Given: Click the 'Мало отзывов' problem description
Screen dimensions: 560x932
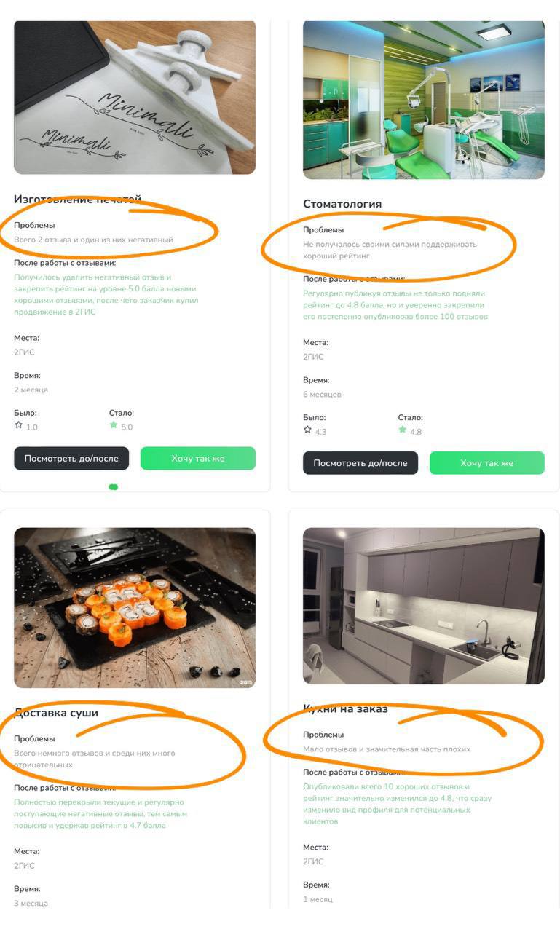Looking at the screenshot, I should pyautogui.click(x=387, y=749).
